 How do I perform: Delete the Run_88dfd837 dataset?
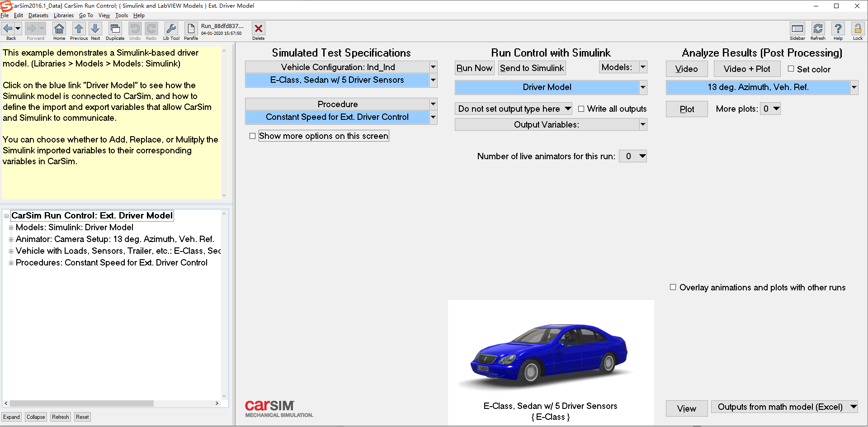coord(258,28)
